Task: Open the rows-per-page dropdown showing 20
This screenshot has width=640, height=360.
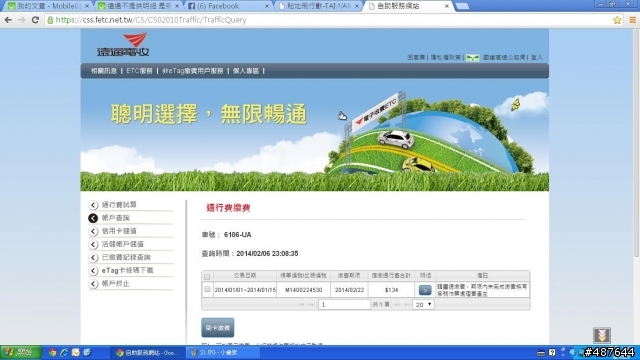Action: tap(423, 304)
